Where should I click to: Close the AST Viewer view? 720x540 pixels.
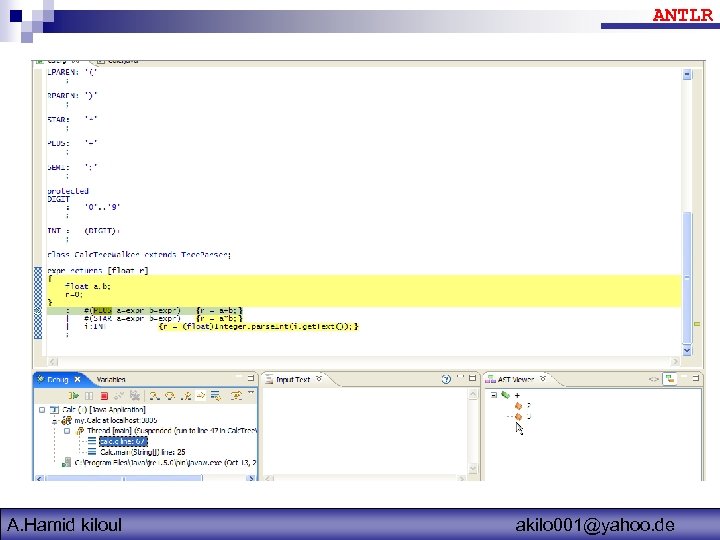tap(543, 378)
